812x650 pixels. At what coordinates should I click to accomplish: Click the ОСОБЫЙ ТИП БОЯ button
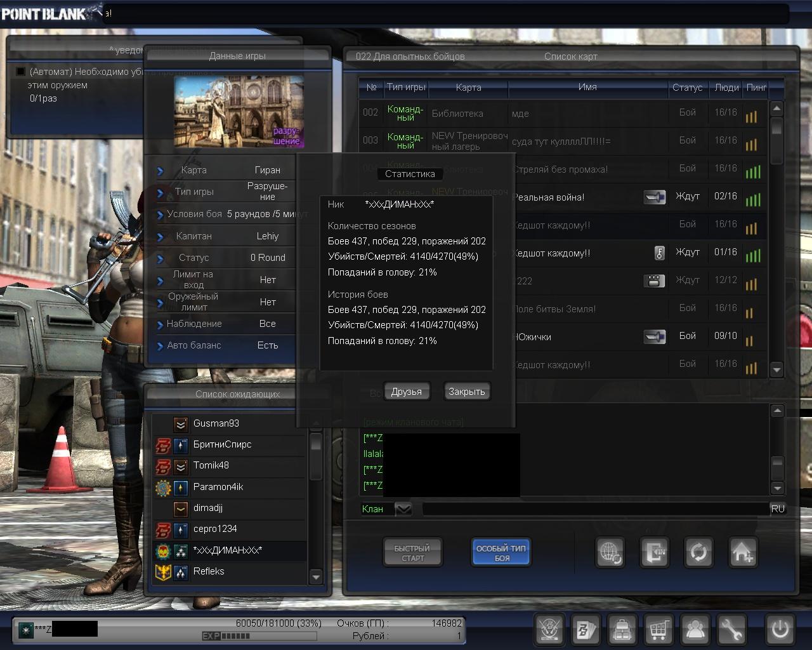coord(501,553)
